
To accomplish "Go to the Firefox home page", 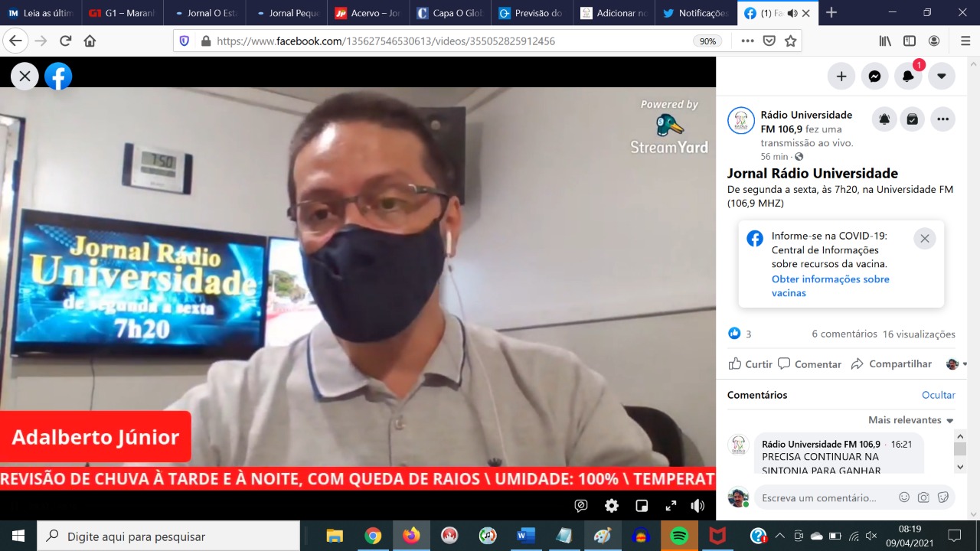I will (90, 41).
